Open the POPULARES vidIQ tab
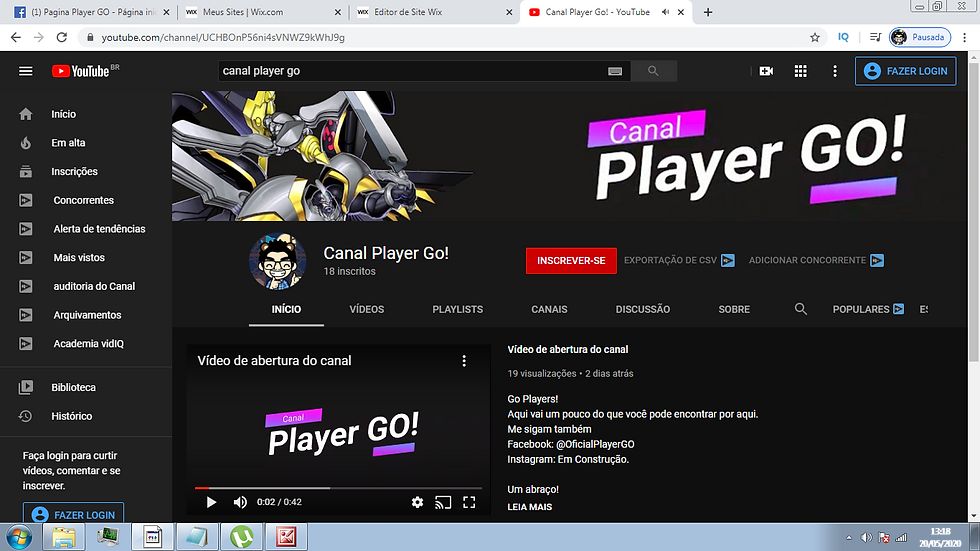 868,309
